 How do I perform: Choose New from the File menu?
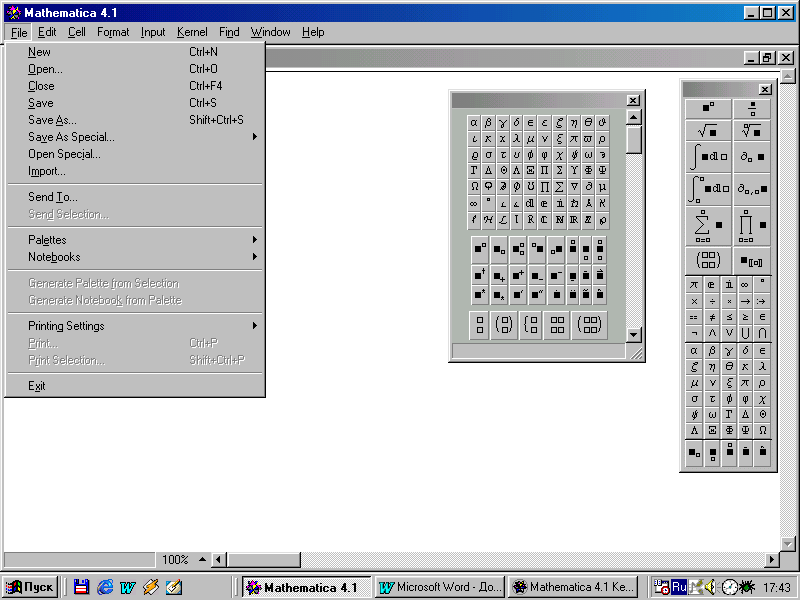tap(135, 52)
